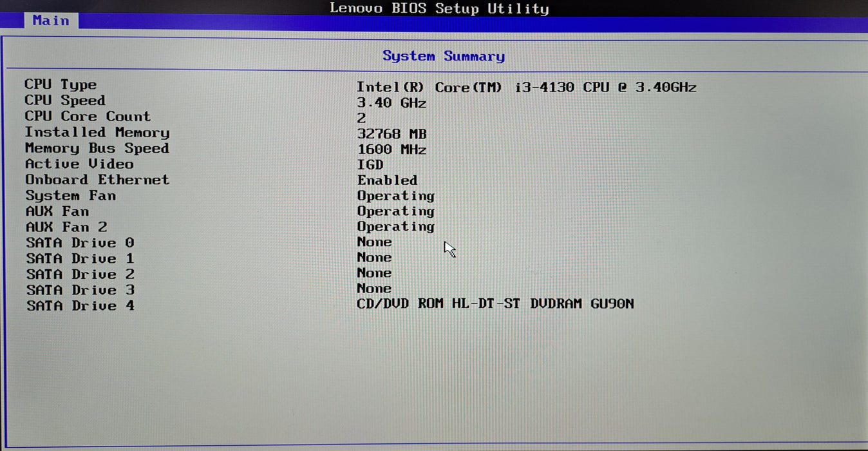This screenshot has width=868, height=451.
Task: Click the SATA Drive 1 None value
Action: (x=374, y=257)
